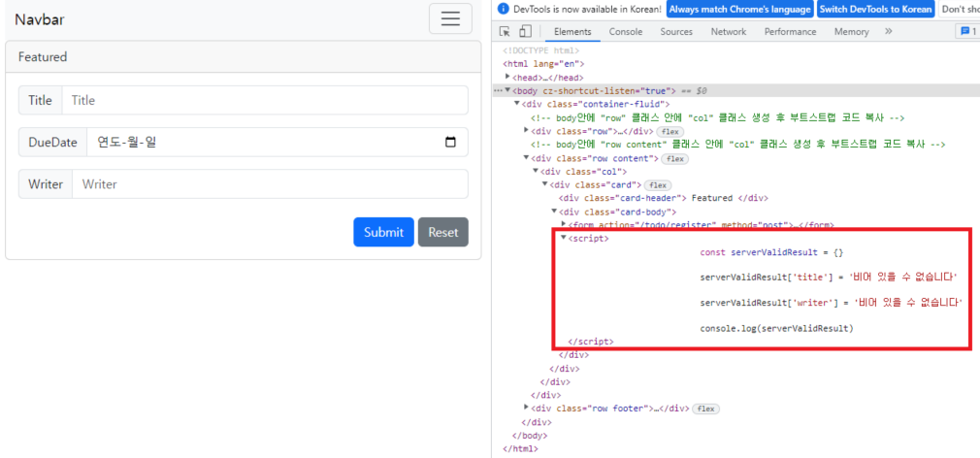Expand the head element node
980x458 pixels.
pos(507,77)
